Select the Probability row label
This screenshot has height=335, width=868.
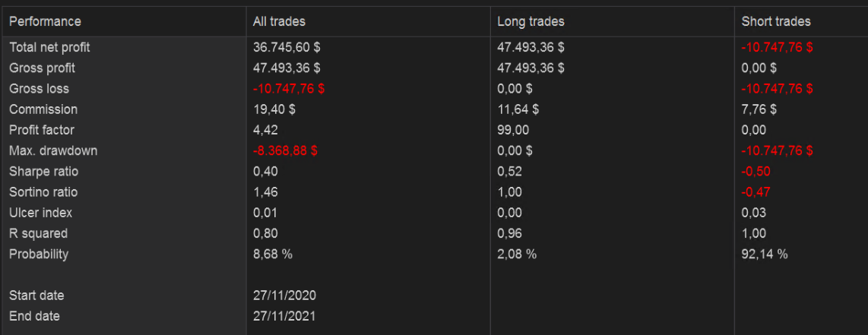pos(39,254)
